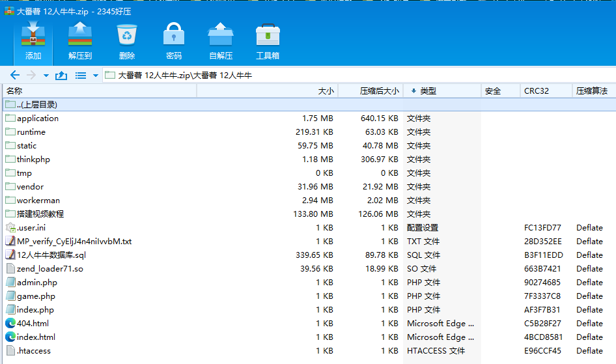The height and width of the screenshot is (364, 616).
Task: Click the 删除 (Delete) recycle bin icon
Action: point(127,35)
